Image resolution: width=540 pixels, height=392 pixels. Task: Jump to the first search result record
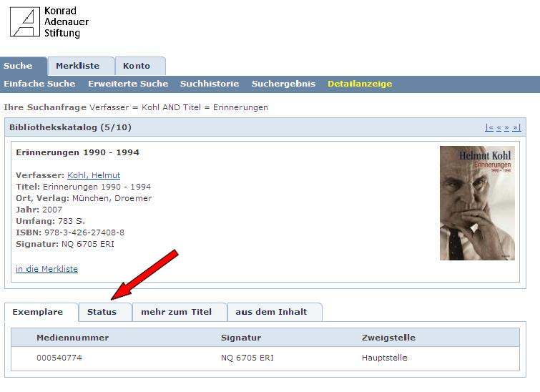(489, 127)
